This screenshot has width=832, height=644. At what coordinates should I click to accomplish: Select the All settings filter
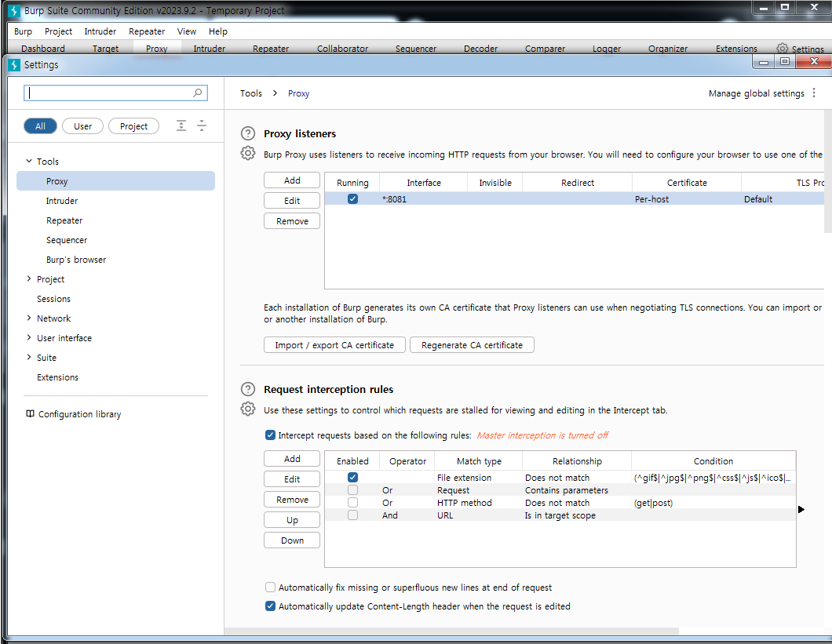[x=40, y=126]
